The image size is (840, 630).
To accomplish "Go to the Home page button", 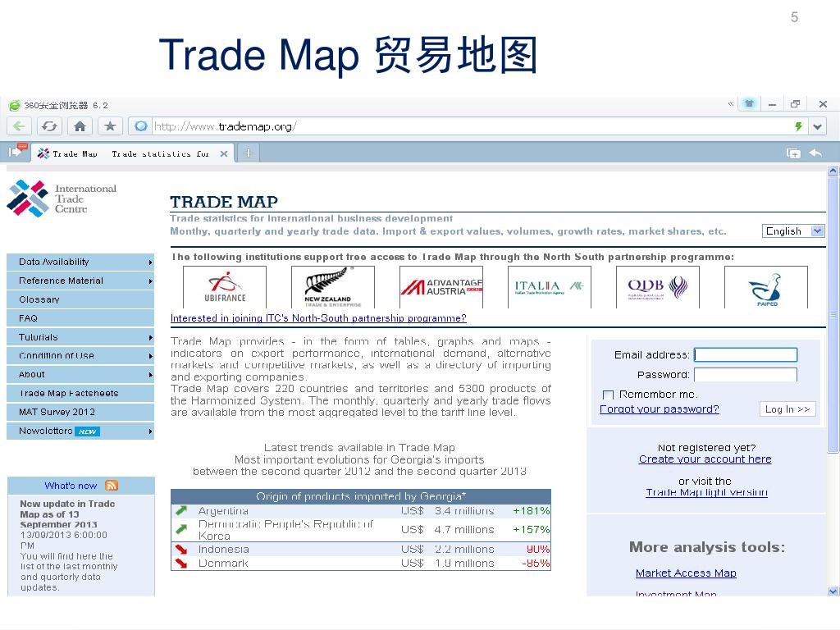I will coord(80,126).
